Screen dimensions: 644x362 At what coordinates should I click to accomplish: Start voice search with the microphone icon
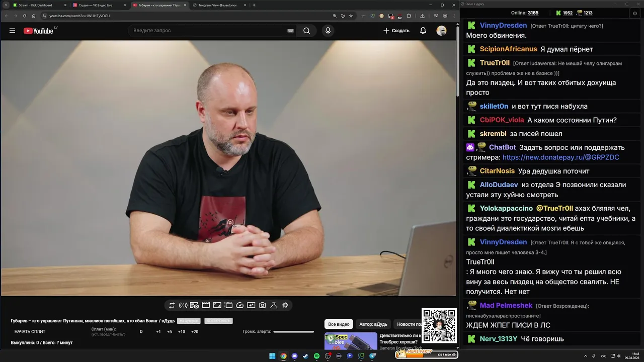click(328, 31)
